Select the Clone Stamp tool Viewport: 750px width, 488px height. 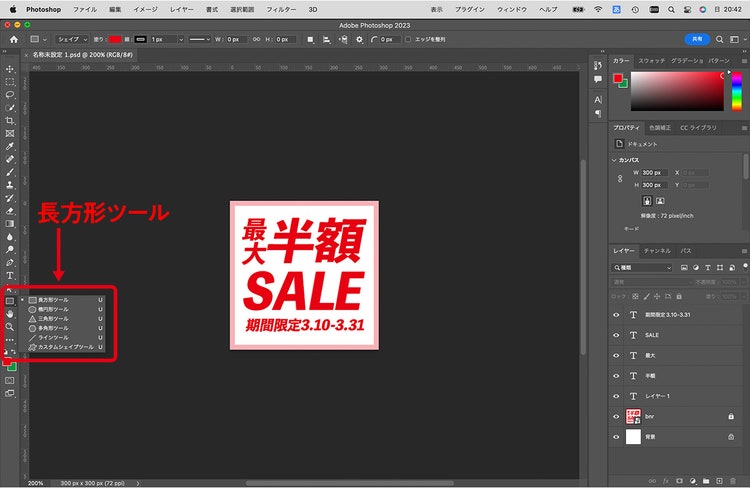(x=10, y=185)
